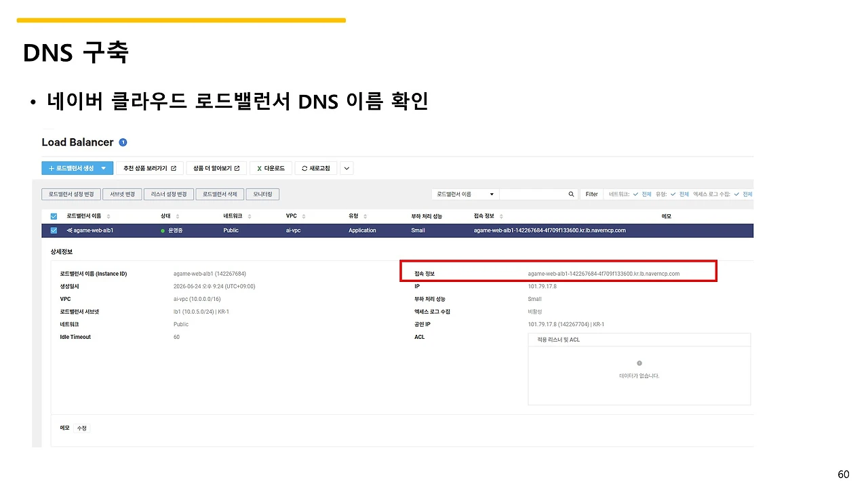This screenshot has width=868, height=488.
Task: Click row's naverncp.com access address
Action: [549, 230]
